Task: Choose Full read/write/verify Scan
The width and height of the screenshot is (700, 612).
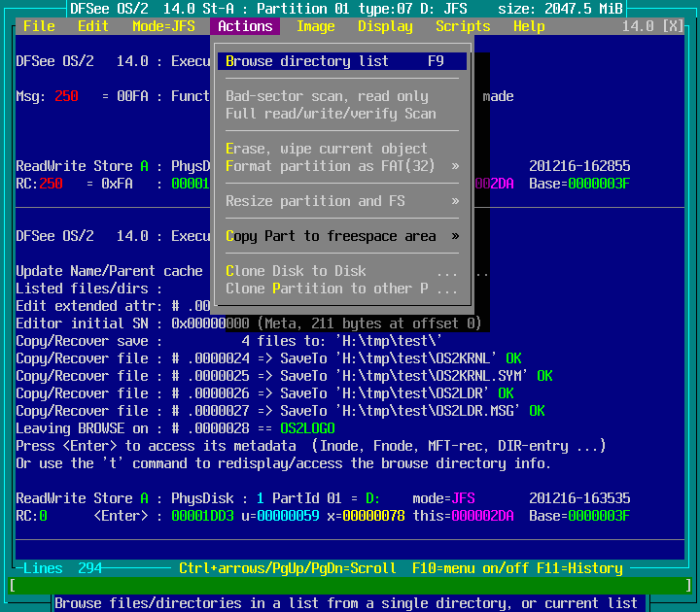Action: click(331, 114)
